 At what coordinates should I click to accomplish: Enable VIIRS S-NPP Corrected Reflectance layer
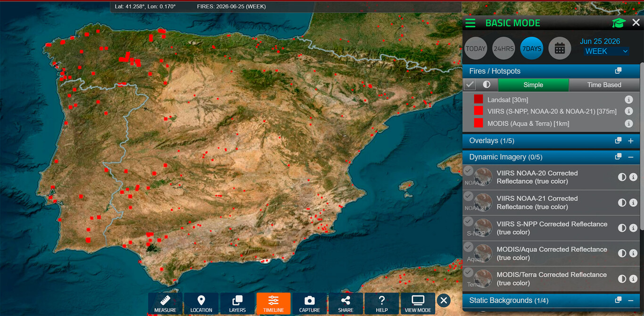click(468, 221)
